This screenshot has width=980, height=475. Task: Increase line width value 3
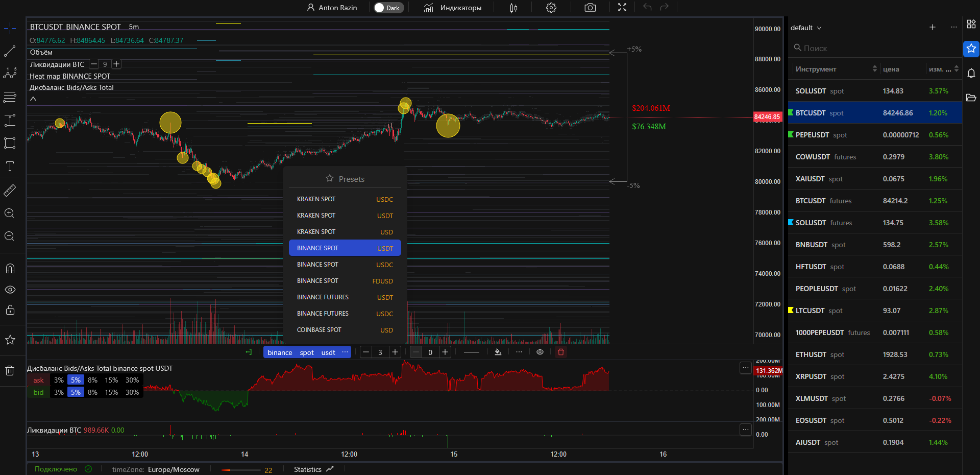pos(395,352)
